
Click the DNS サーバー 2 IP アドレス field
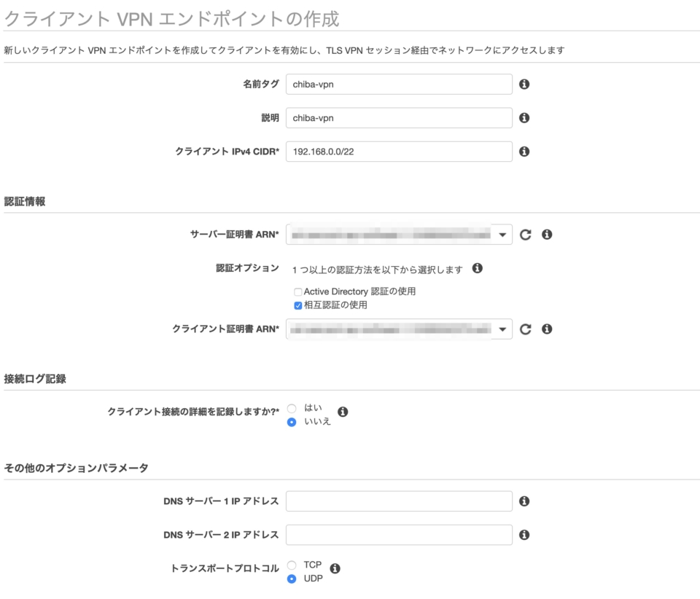399,535
